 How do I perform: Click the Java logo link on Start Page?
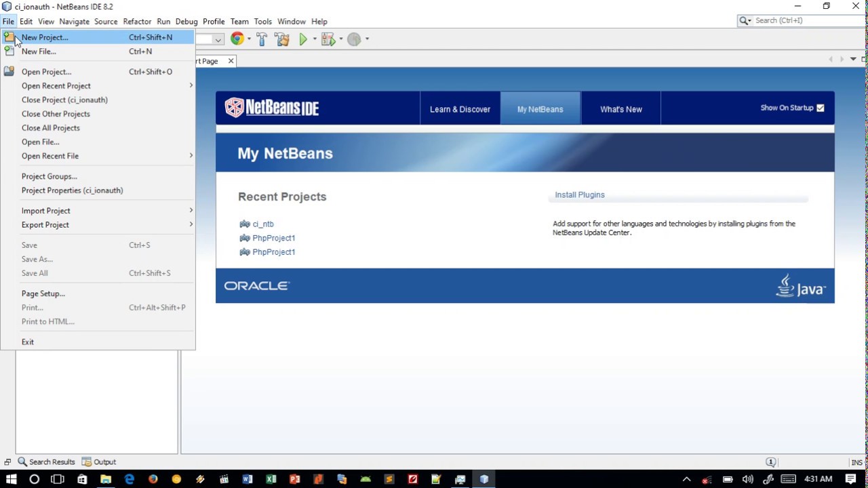pos(801,286)
